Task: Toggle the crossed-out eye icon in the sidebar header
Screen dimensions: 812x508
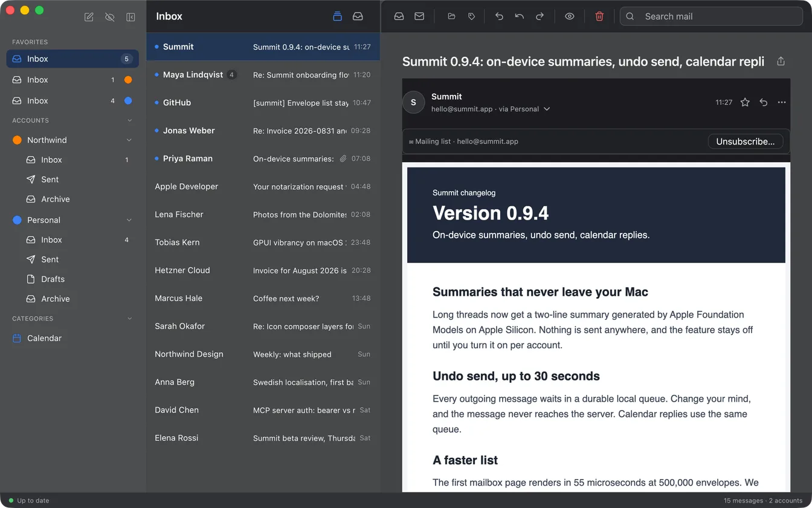Action: click(109, 17)
